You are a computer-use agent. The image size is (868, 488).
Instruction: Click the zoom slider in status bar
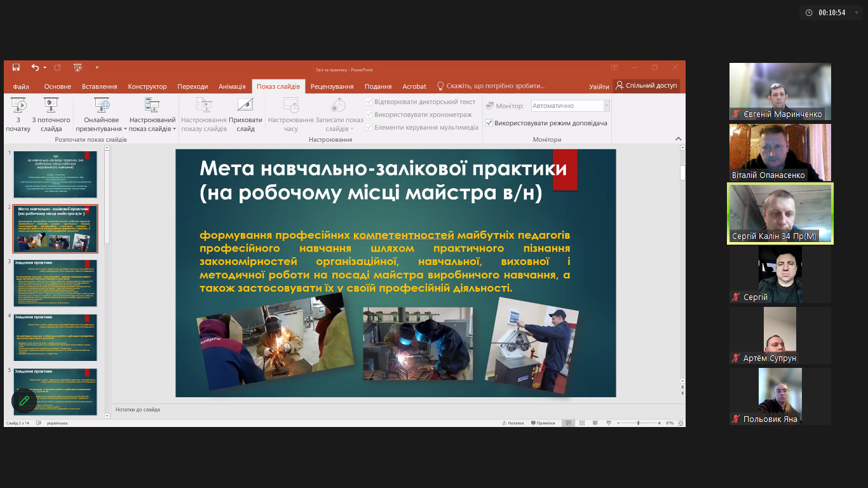[638, 423]
